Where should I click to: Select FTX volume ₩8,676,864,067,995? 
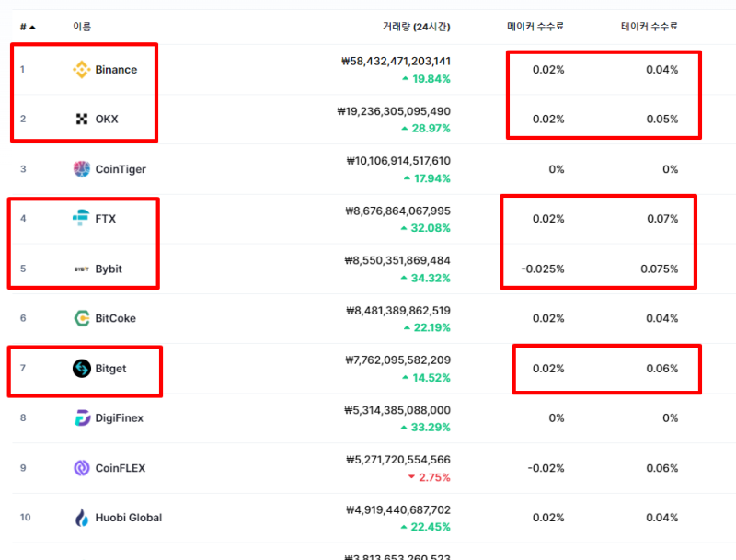(x=398, y=211)
